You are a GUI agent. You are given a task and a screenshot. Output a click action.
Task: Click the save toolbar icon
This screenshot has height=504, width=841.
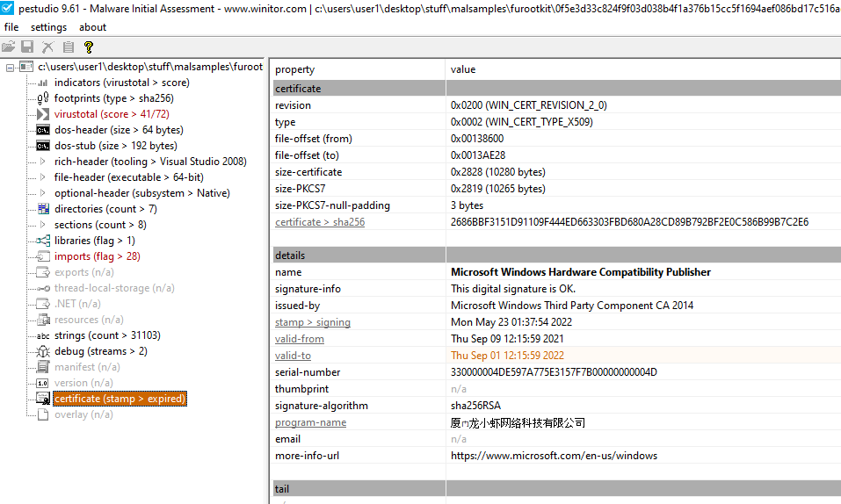click(x=27, y=47)
